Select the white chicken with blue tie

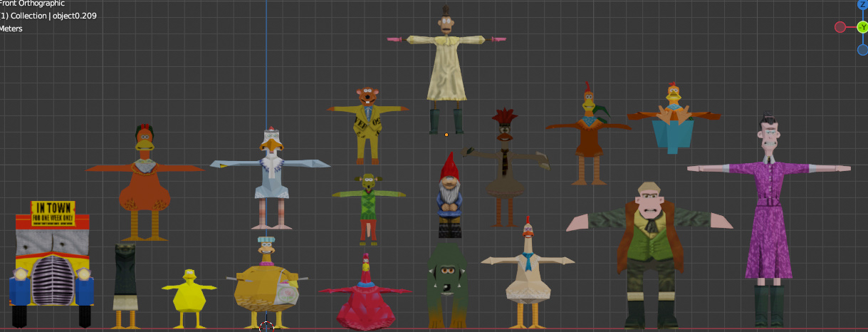[528, 274]
